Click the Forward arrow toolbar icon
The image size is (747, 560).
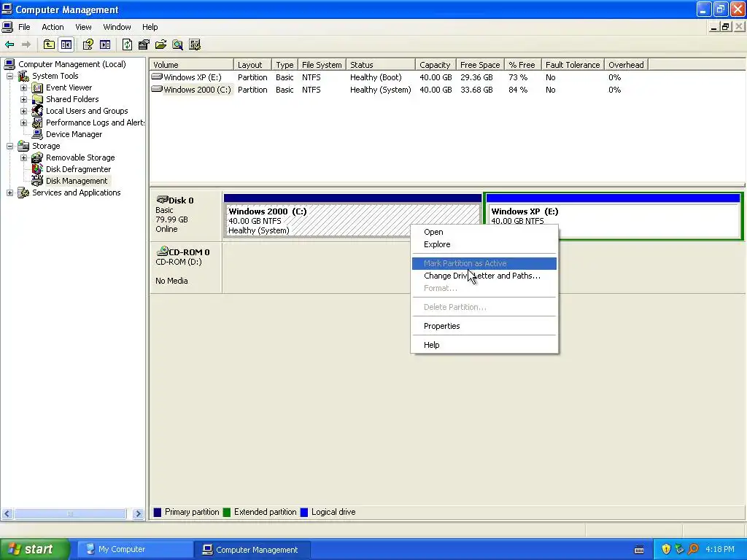point(26,44)
